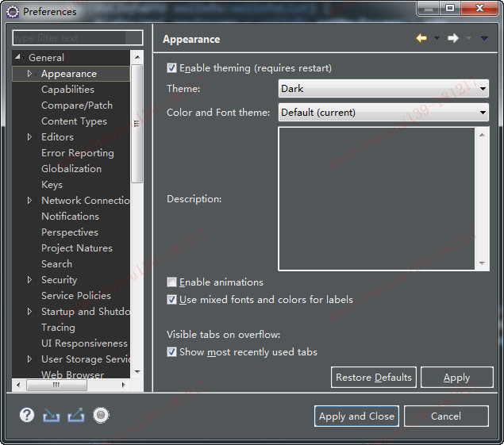Click the Apply button
The height and width of the screenshot is (445, 504).
[x=456, y=378]
